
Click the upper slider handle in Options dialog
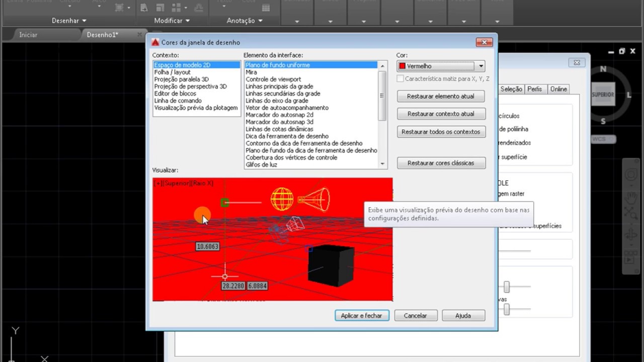click(x=507, y=287)
